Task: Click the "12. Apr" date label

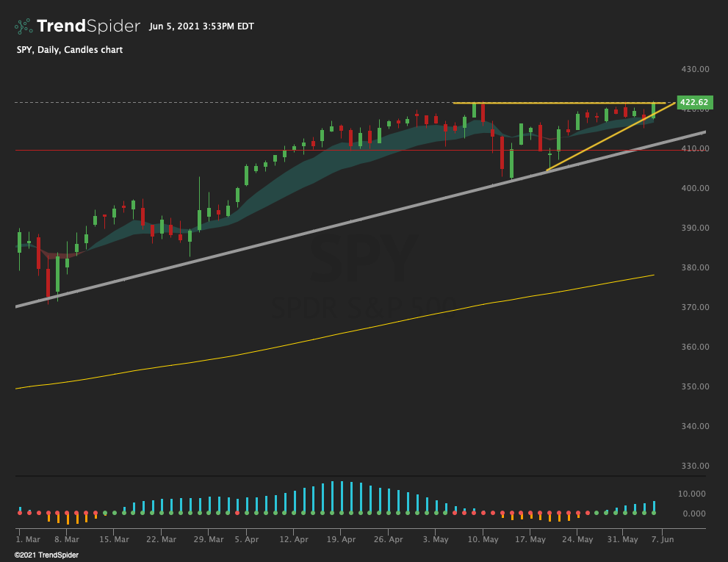Action: tap(294, 539)
